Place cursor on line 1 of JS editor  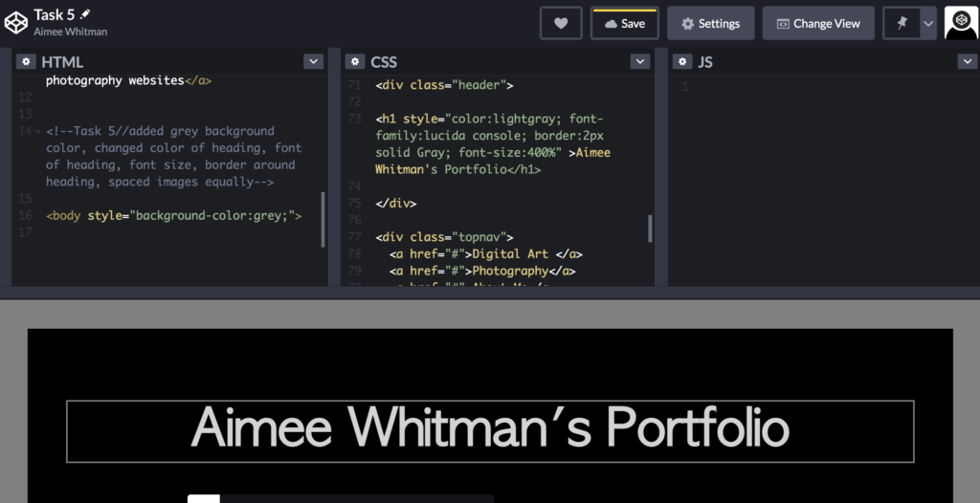point(823,87)
